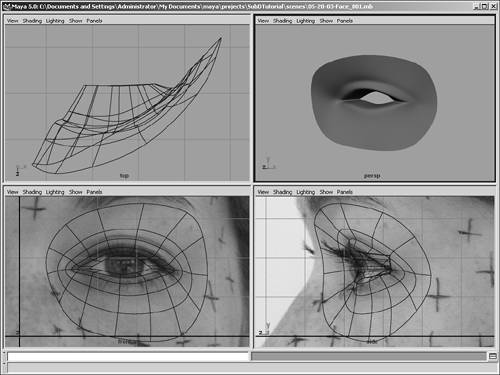The width and height of the screenshot is (500, 375).
Task: Open the View menu in the persp panel
Action: tap(263, 21)
